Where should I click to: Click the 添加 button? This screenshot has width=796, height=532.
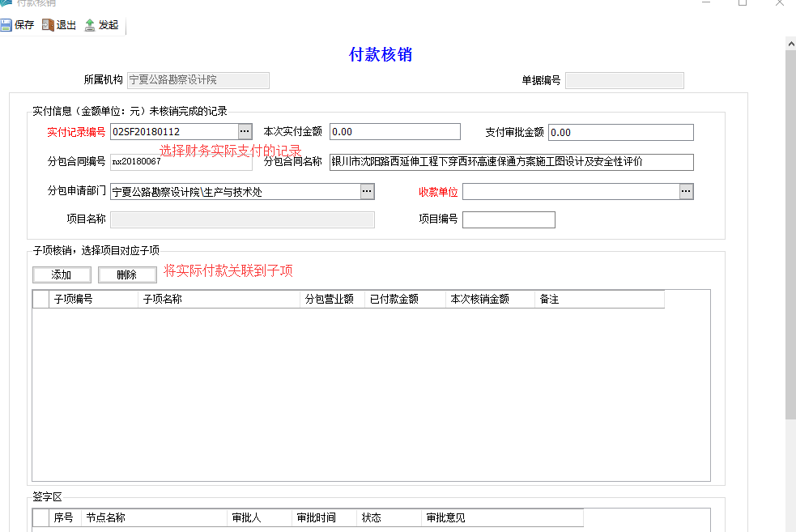[x=62, y=275]
